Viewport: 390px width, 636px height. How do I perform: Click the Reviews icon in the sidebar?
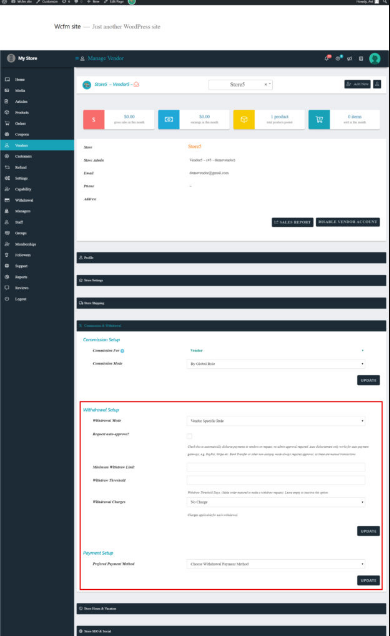click(7, 288)
